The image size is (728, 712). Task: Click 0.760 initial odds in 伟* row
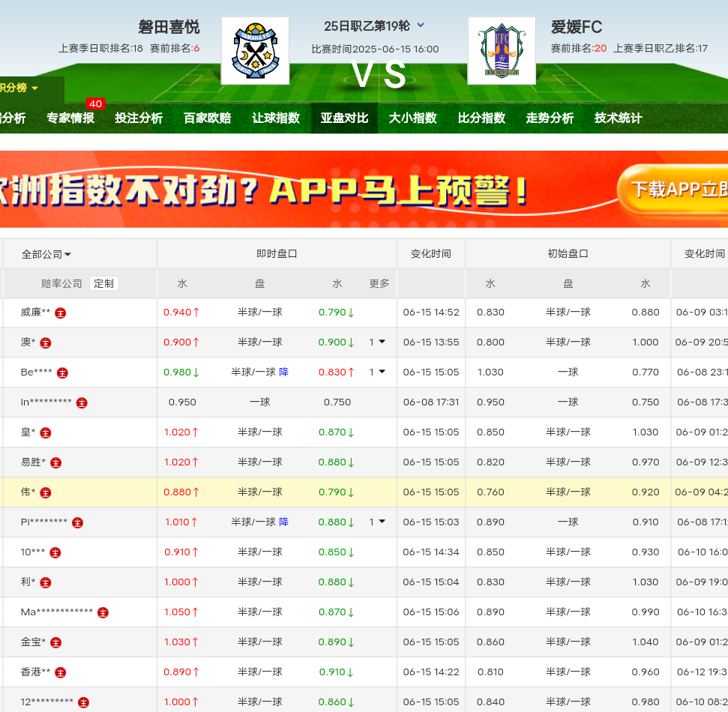[x=490, y=492]
